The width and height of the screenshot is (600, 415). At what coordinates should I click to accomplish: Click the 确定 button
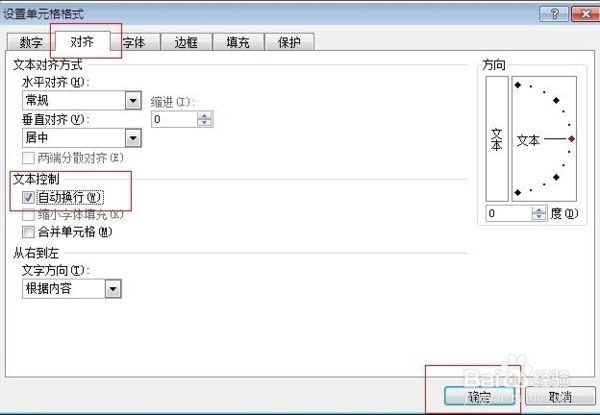pyautogui.click(x=479, y=396)
